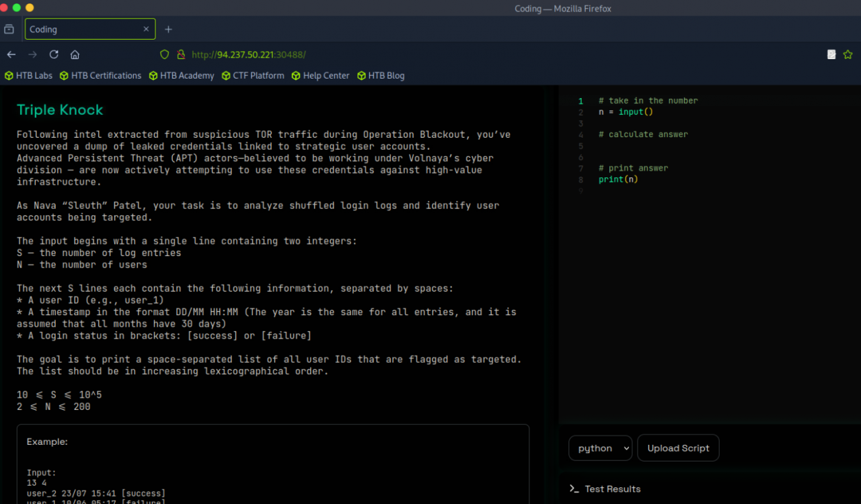This screenshot has height=504, width=861.
Task: Go to Firefox home page
Action: (75, 54)
